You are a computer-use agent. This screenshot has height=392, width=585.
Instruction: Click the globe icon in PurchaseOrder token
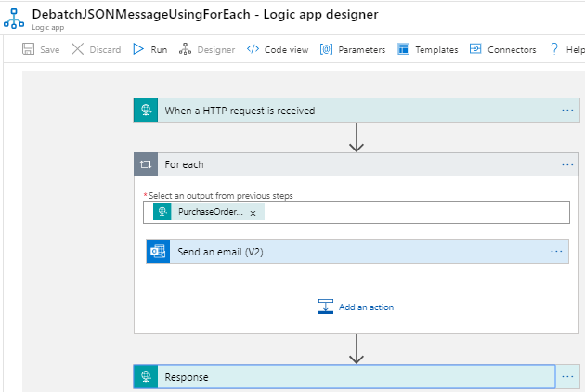[162, 211]
